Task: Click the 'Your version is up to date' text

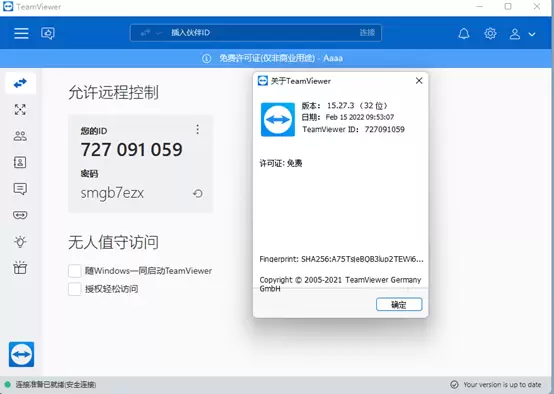Action: click(x=502, y=384)
